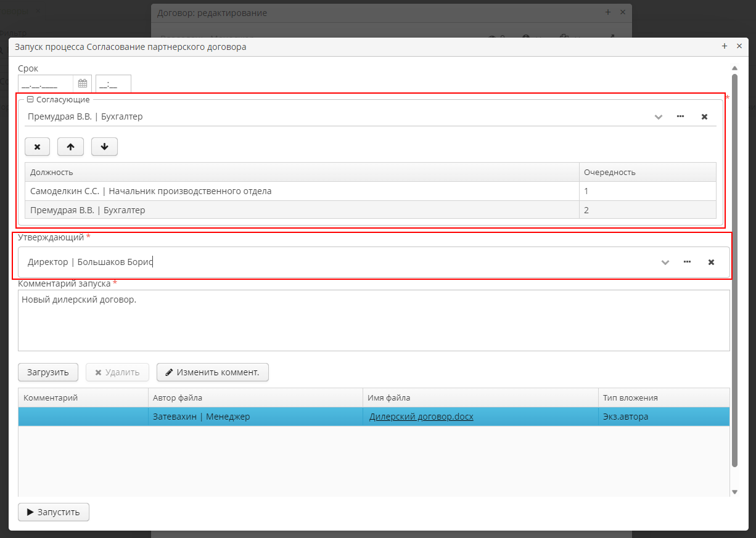Click the dialog's vertical scrollbar
Image resolution: width=756 pixels, height=538 pixels.
pyautogui.click(x=734, y=271)
